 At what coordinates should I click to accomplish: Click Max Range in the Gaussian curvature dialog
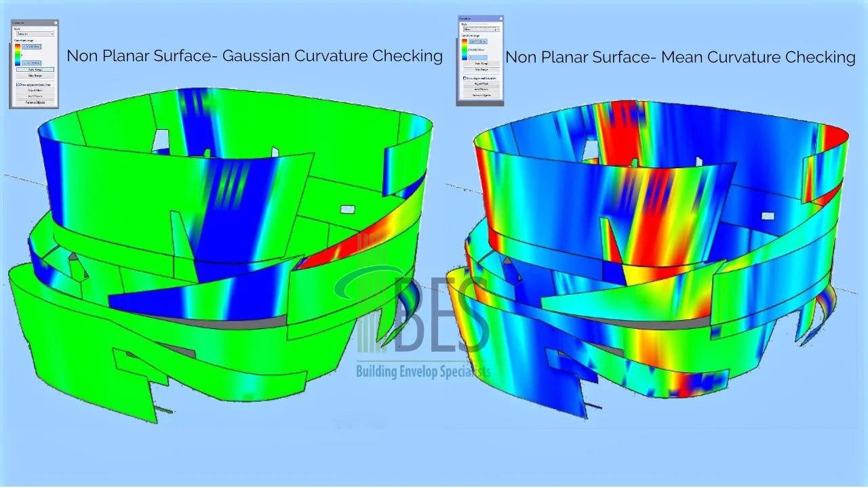point(35,76)
